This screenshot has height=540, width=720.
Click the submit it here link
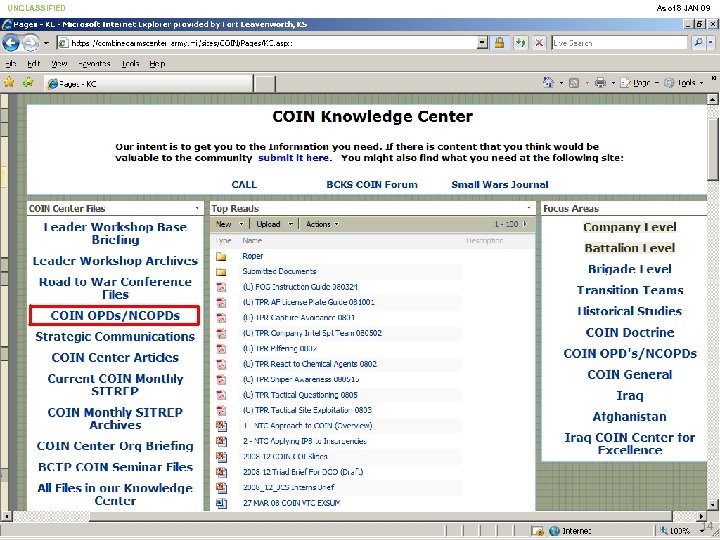click(x=293, y=158)
